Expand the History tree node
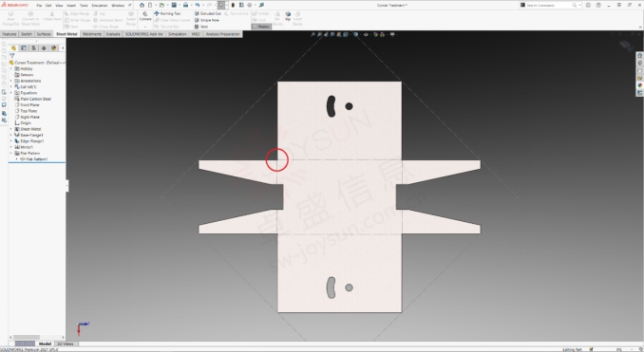 [x=11, y=69]
